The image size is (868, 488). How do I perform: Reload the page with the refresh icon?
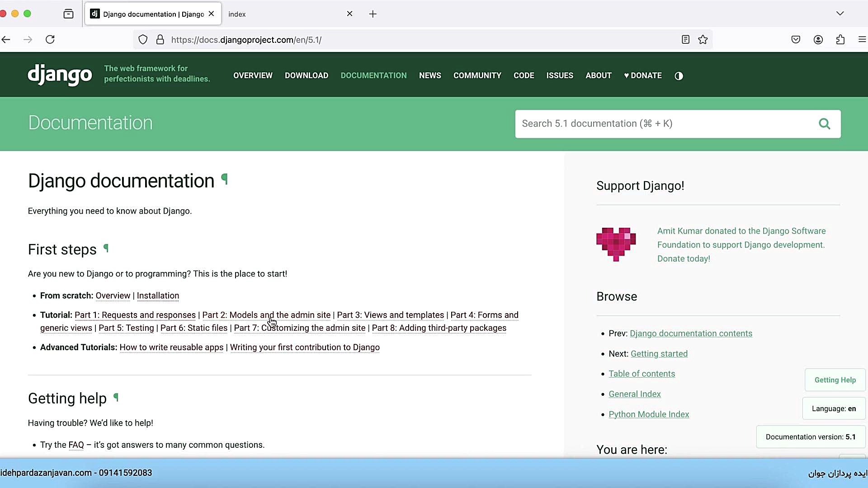point(50,40)
